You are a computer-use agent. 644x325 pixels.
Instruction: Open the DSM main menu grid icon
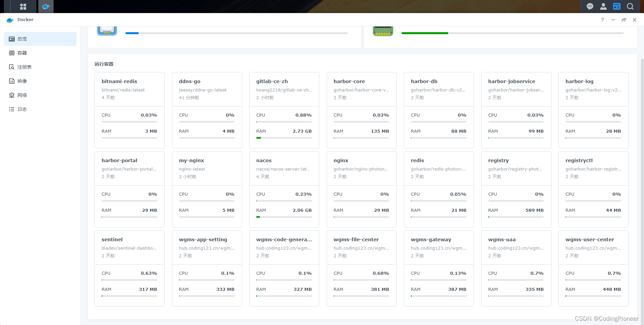(x=23, y=6)
